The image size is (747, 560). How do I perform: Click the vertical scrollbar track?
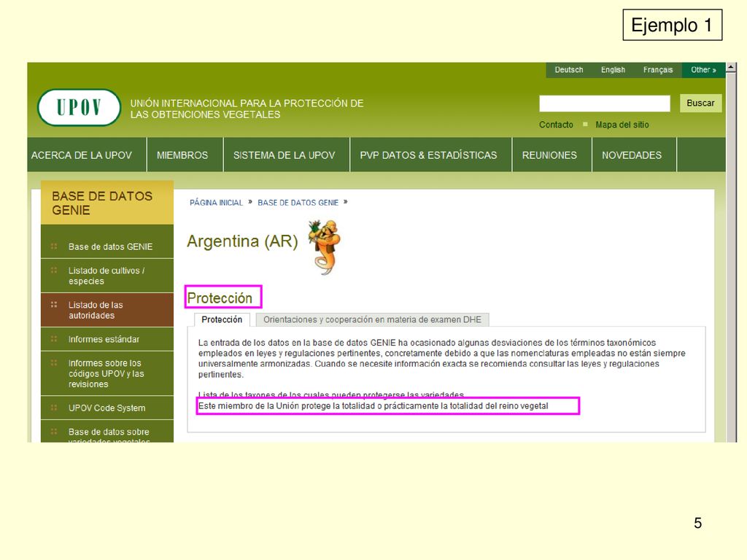point(731,257)
